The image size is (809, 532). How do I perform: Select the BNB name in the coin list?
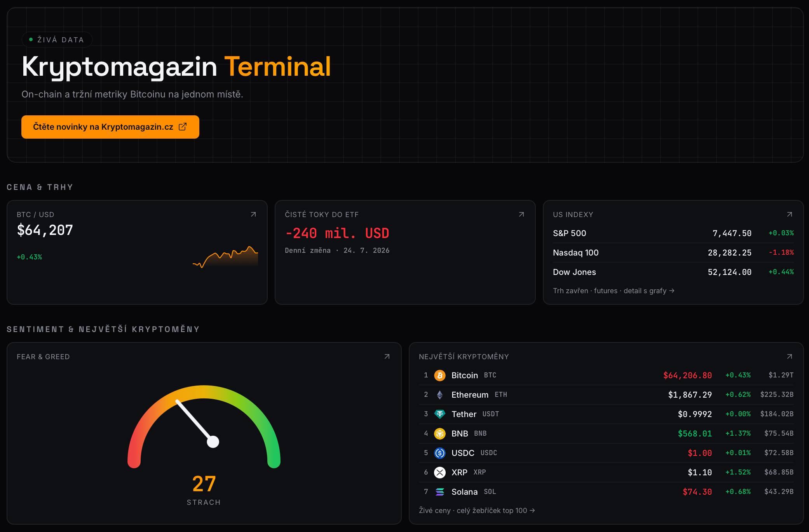pyautogui.click(x=460, y=434)
